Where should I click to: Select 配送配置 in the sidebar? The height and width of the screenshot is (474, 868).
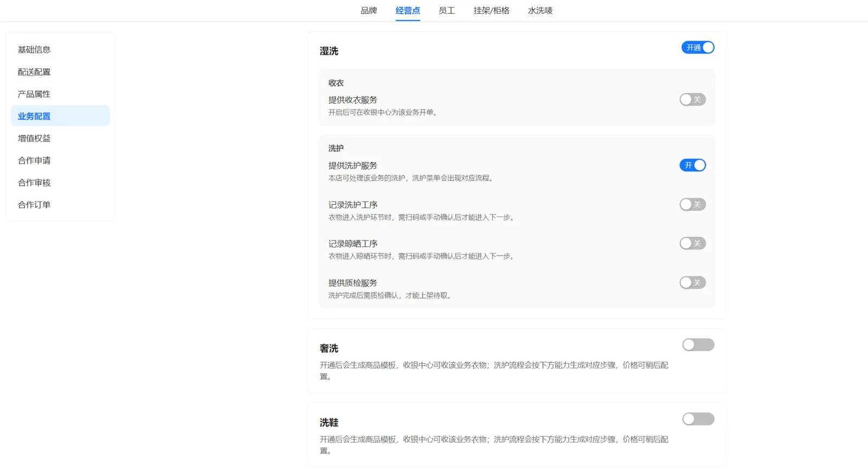coord(60,72)
